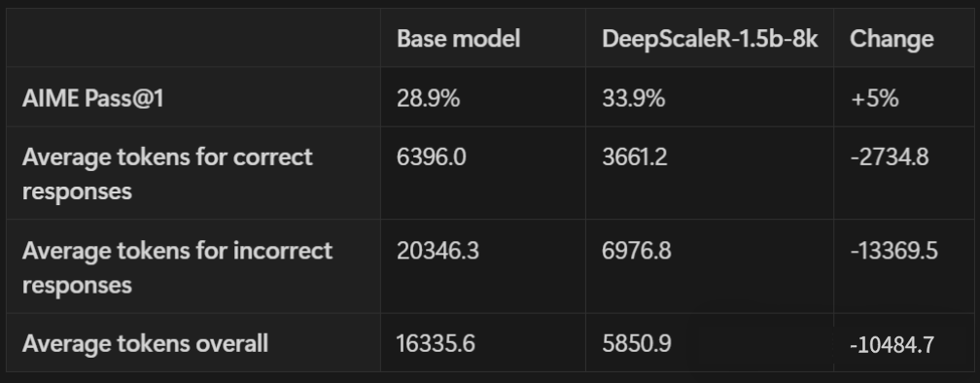Select the 3661.2 cell value
980x383 pixels.
tap(634, 157)
